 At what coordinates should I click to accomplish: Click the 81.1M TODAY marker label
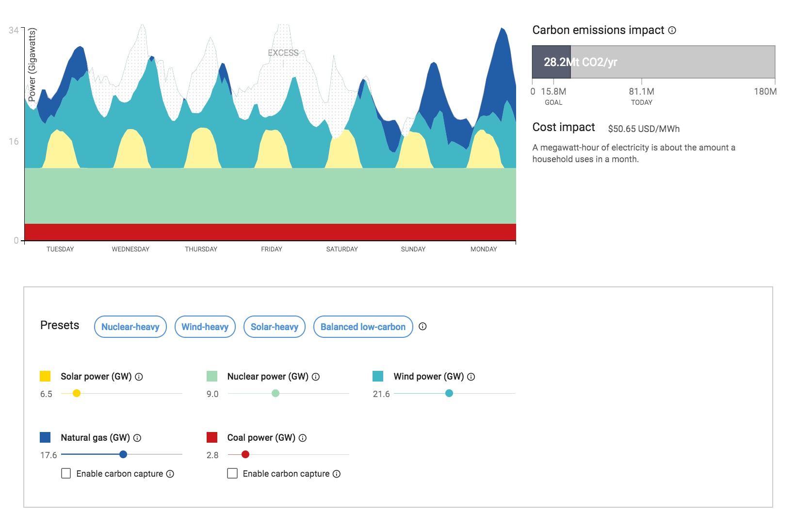point(642,96)
